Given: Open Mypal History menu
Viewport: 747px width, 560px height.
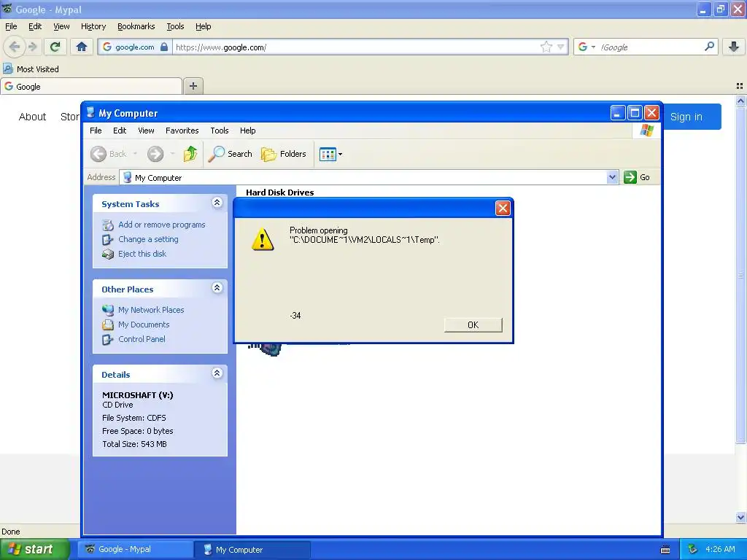Looking at the screenshot, I should point(93,26).
